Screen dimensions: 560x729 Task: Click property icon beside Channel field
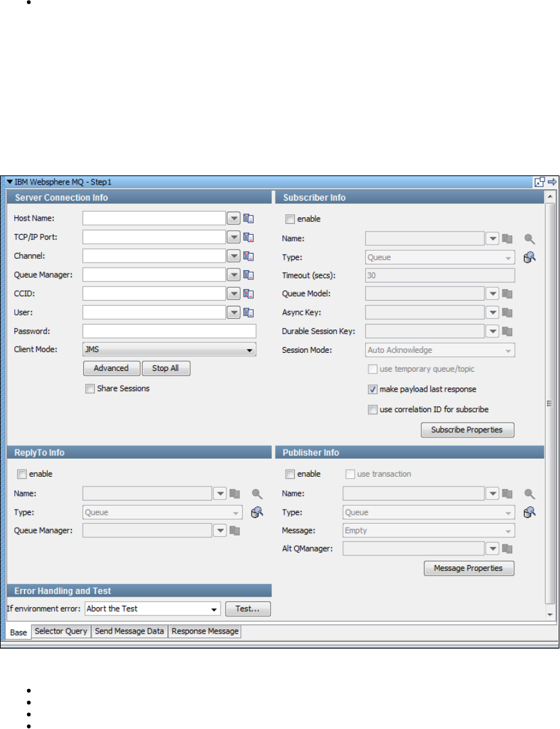coord(248,256)
